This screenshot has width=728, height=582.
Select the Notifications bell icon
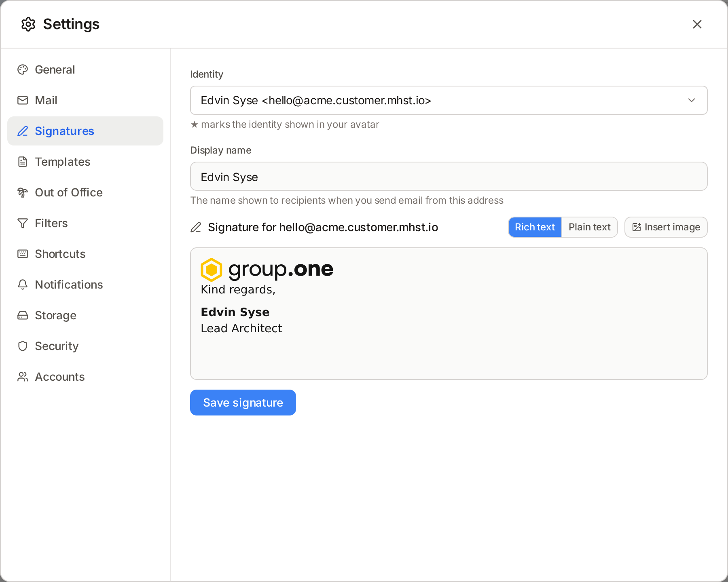[x=23, y=285]
